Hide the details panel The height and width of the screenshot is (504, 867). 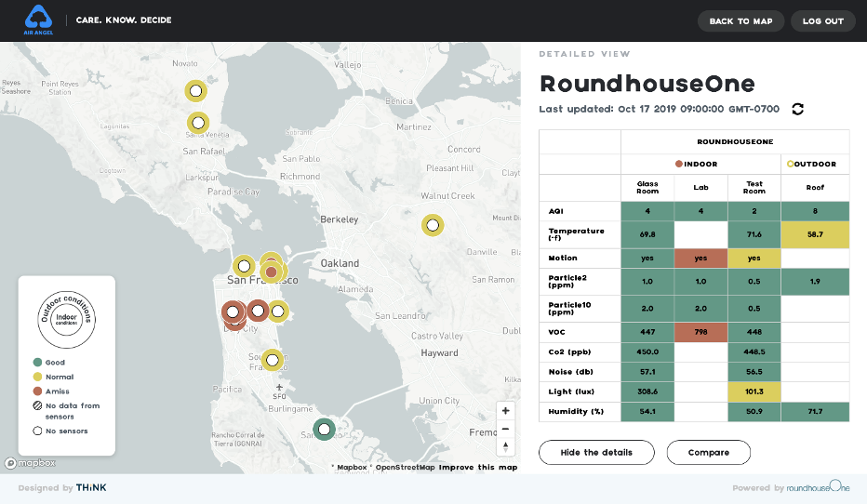point(596,452)
